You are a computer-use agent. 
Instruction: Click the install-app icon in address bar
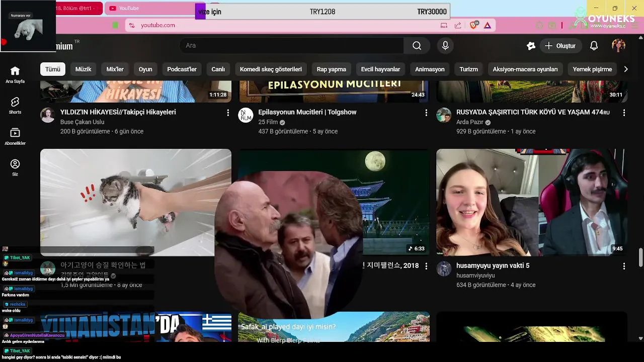coord(444,25)
